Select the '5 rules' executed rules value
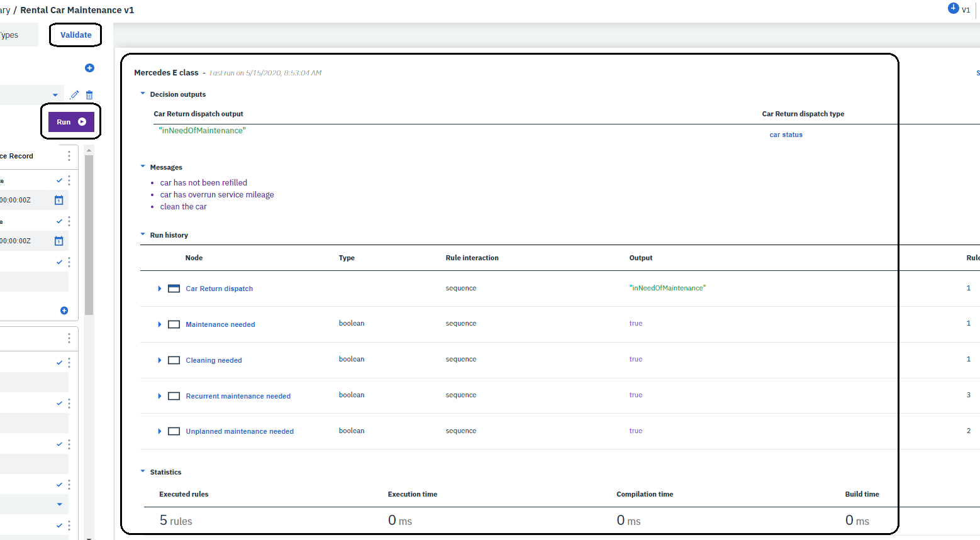The height and width of the screenshot is (540, 980). click(175, 521)
